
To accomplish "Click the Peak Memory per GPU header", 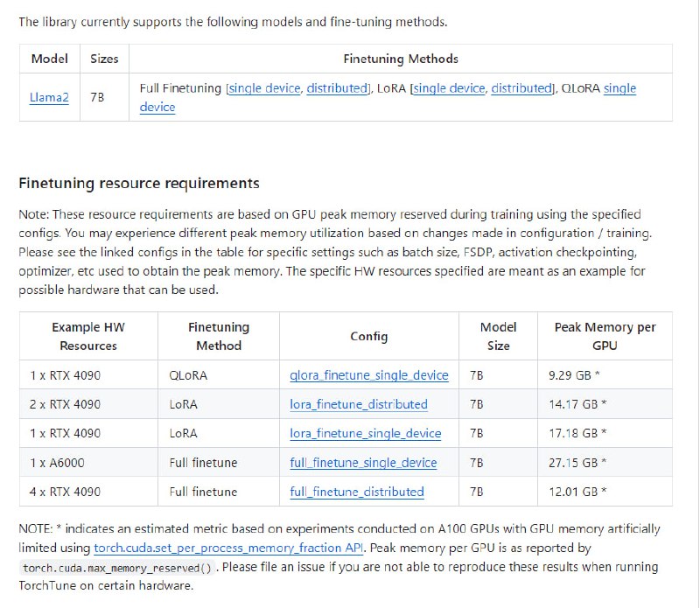I will [x=606, y=336].
